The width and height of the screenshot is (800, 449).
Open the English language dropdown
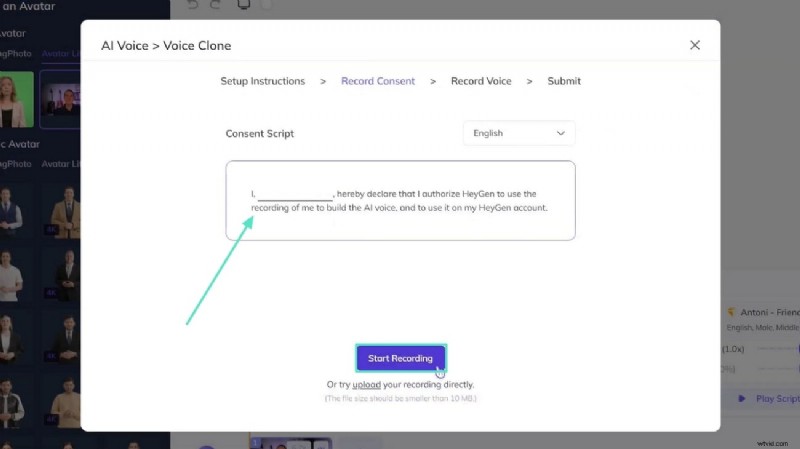pyautogui.click(x=519, y=133)
